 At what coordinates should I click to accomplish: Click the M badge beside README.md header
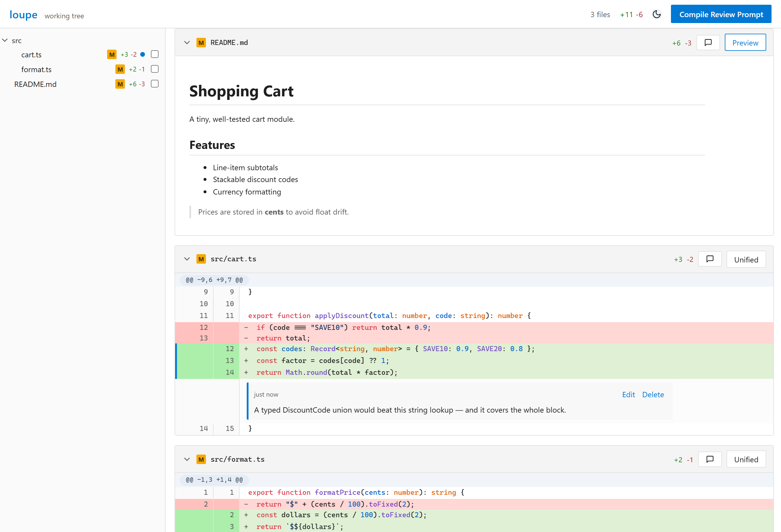click(x=201, y=43)
